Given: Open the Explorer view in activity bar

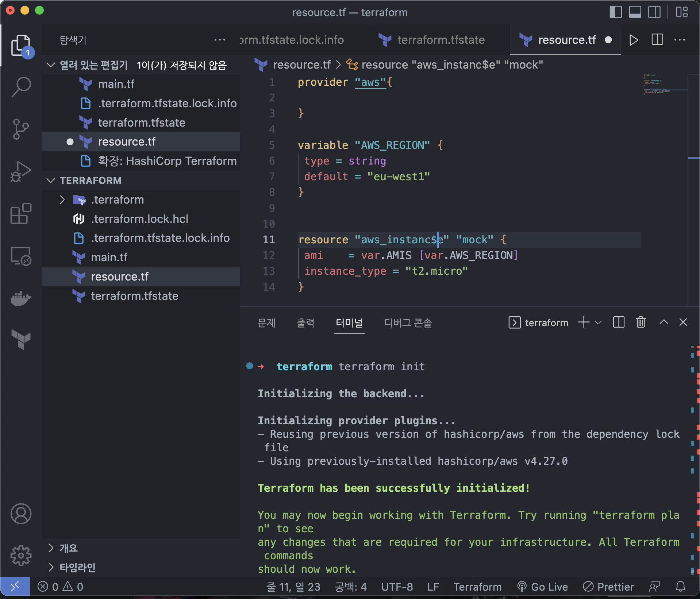Looking at the screenshot, I should [21, 46].
